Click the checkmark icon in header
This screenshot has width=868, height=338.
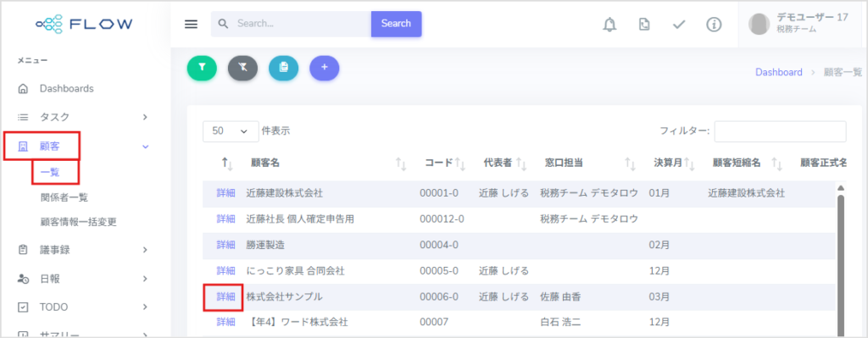[x=679, y=25]
